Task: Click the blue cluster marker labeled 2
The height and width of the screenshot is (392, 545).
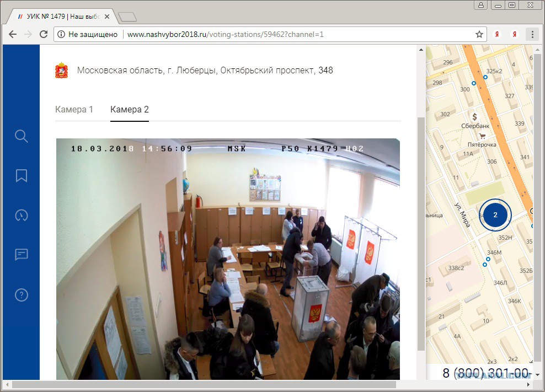Action: pyautogui.click(x=495, y=215)
